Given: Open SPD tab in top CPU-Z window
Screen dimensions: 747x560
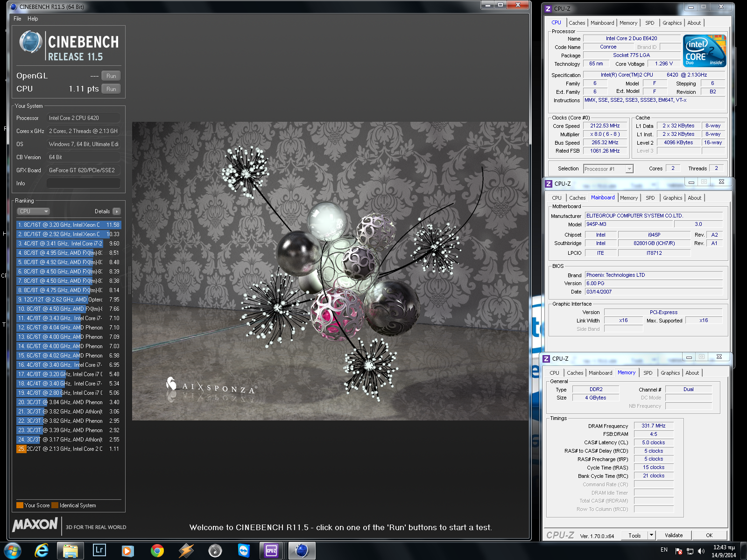Looking at the screenshot, I should click(649, 23).
